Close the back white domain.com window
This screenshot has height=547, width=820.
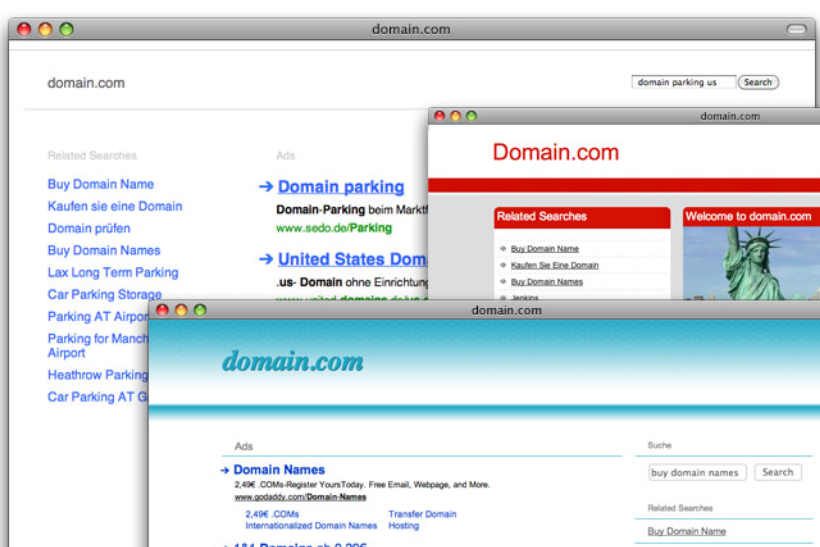24,29
